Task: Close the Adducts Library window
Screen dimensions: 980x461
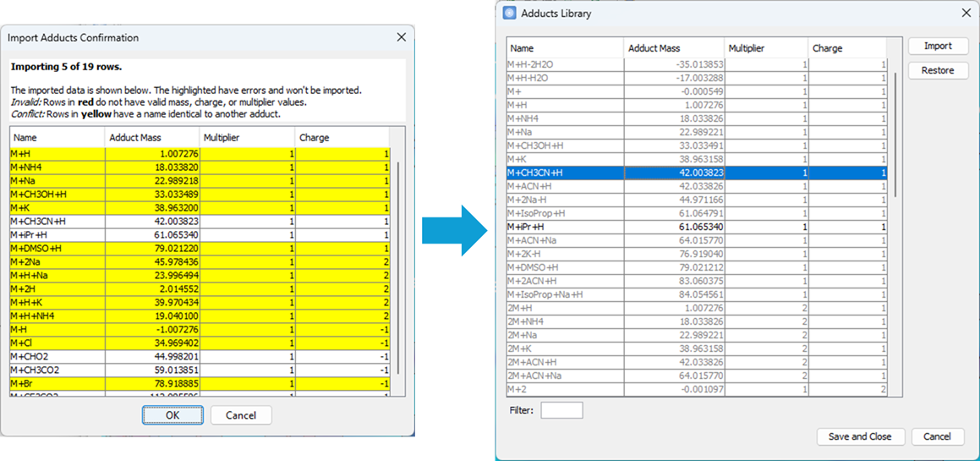Action: click(x=966, y=14)
